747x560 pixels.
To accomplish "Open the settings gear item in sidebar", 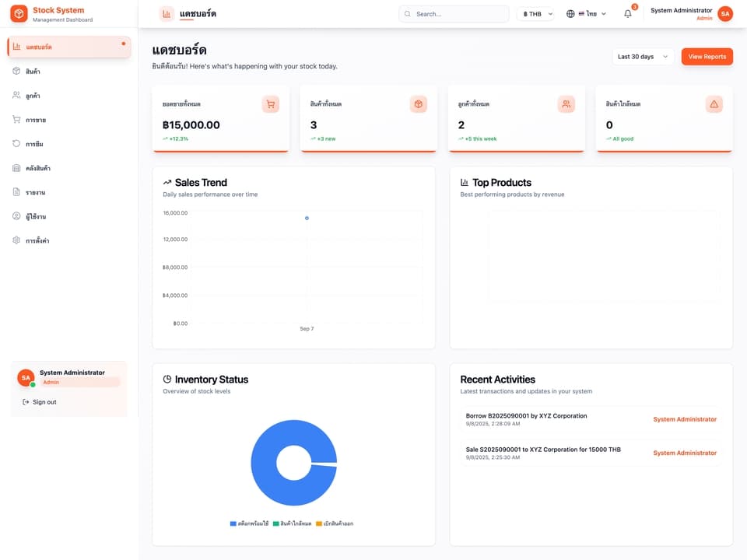I will coord(69,240).
